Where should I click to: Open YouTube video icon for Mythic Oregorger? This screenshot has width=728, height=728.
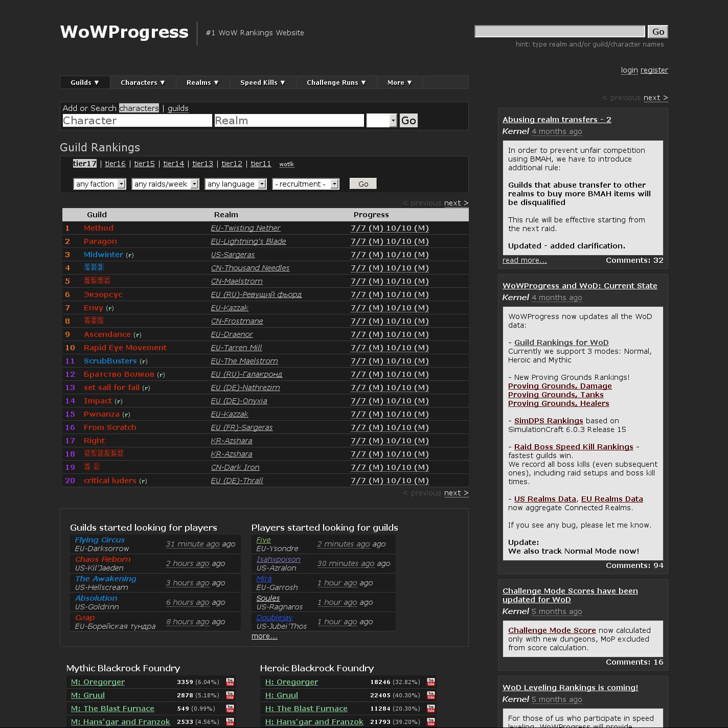tap(230, 682)
